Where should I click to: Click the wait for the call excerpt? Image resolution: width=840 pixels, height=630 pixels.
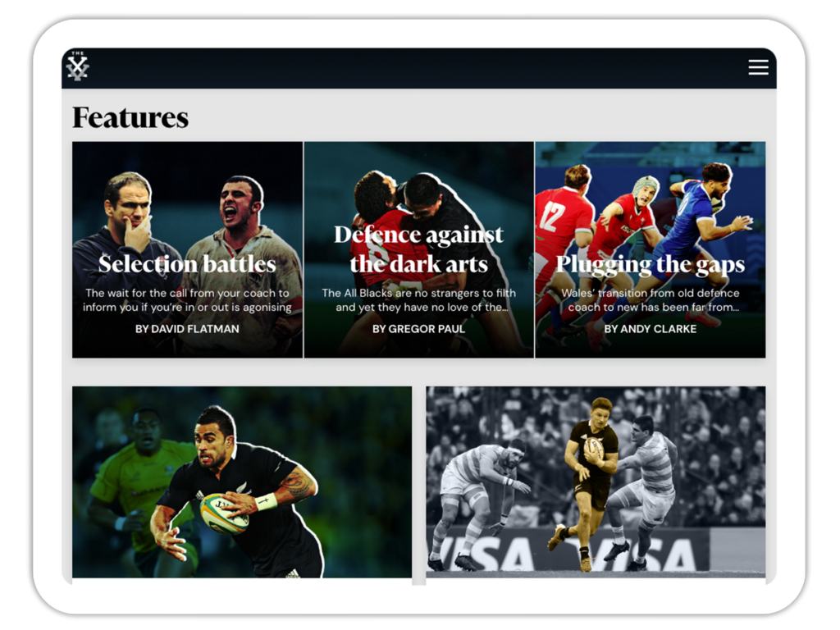pos(187,300)
